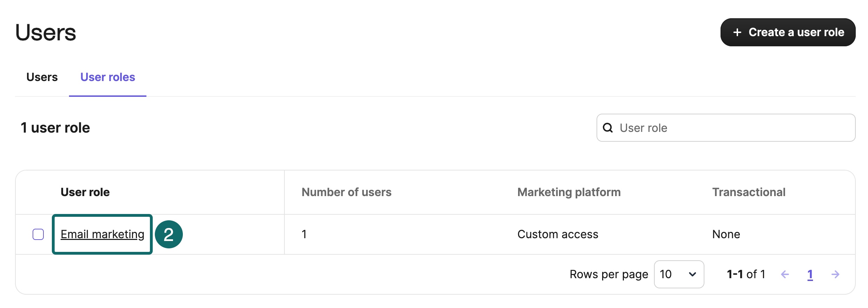Click the None value under Transactional
This screenshot has height=308, width=868.
point(726,234)
